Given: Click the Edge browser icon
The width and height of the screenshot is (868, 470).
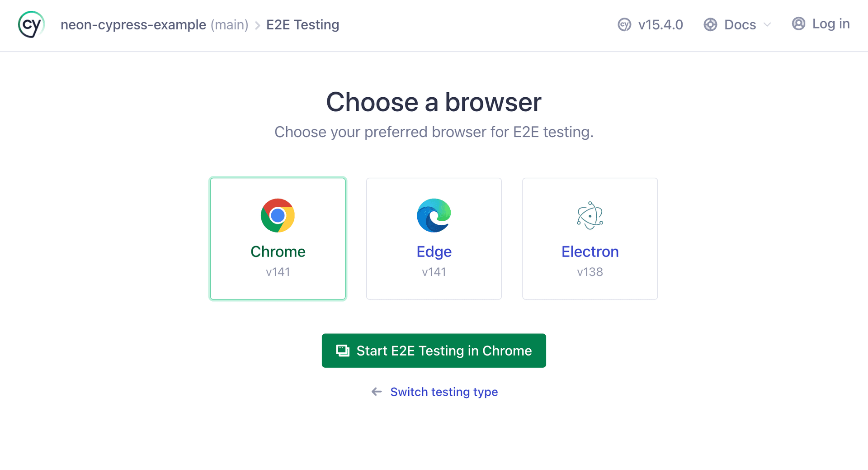Looking at the screenshot, I should pyautogui.click(x=434, y=215).
